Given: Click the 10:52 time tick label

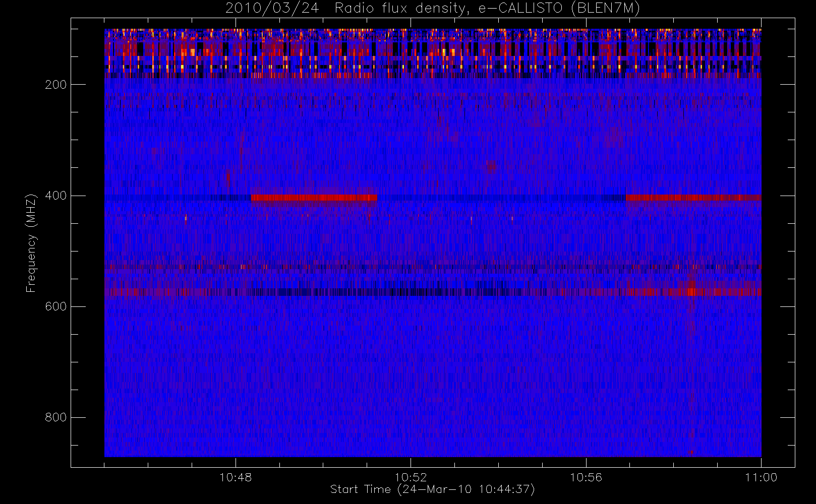Looking at the screenshot, I should pyautogui.click(x=411, y=477).
